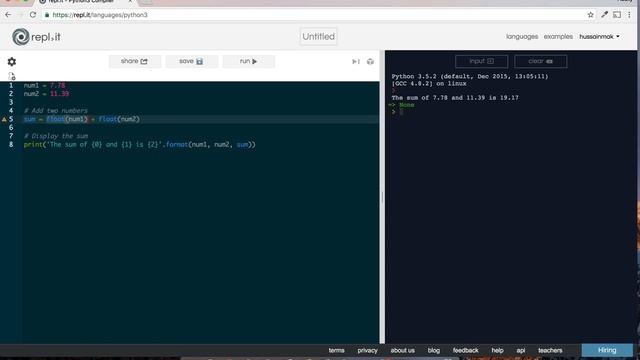This screenshot has height=360, width=640.
Task: Open the teachers footer link
Action: click(550, 350)
